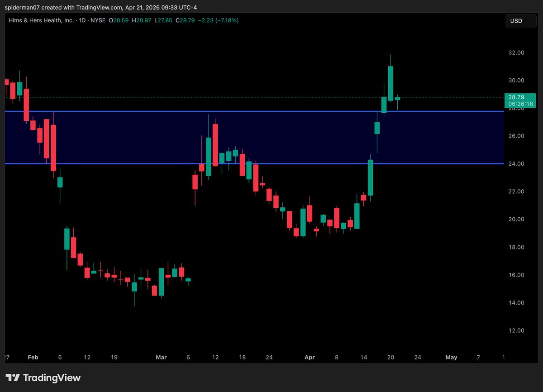
Task: Open the USD currency selector
Action: [521, 21]
